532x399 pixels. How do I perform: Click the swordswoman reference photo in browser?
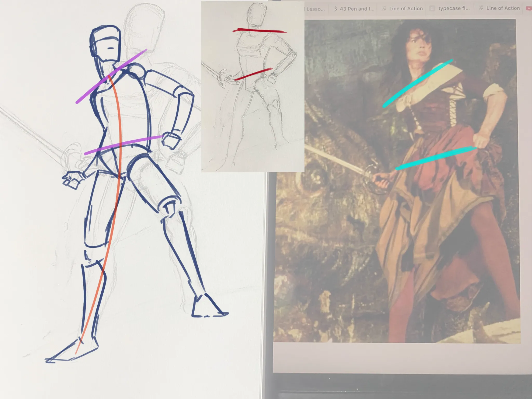pyautogui.click(x=397, y=181)
